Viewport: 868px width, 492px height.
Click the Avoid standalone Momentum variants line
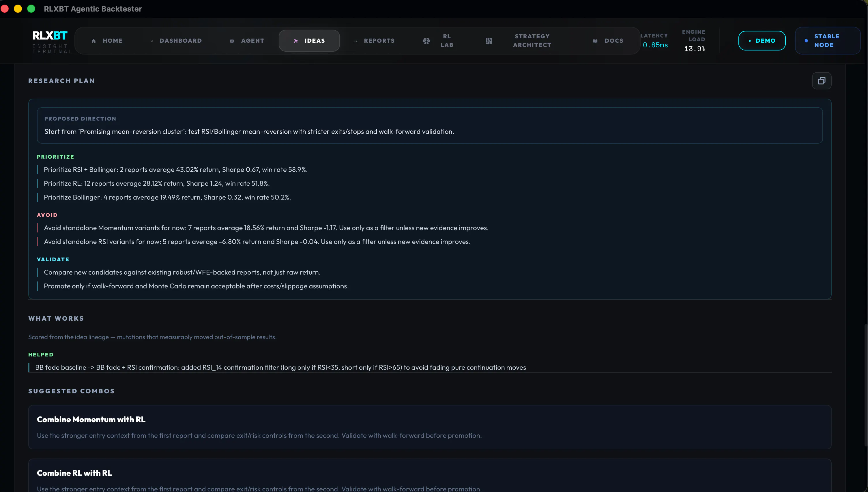point(266,228)
